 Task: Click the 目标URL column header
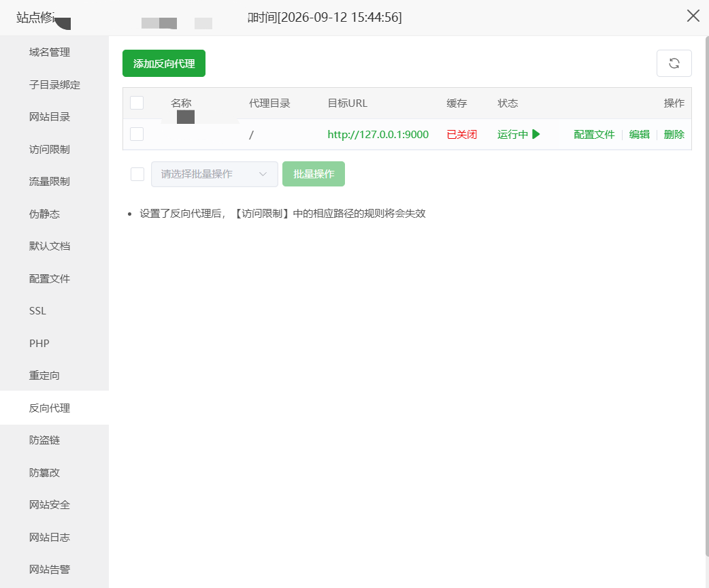click(347, 103)
